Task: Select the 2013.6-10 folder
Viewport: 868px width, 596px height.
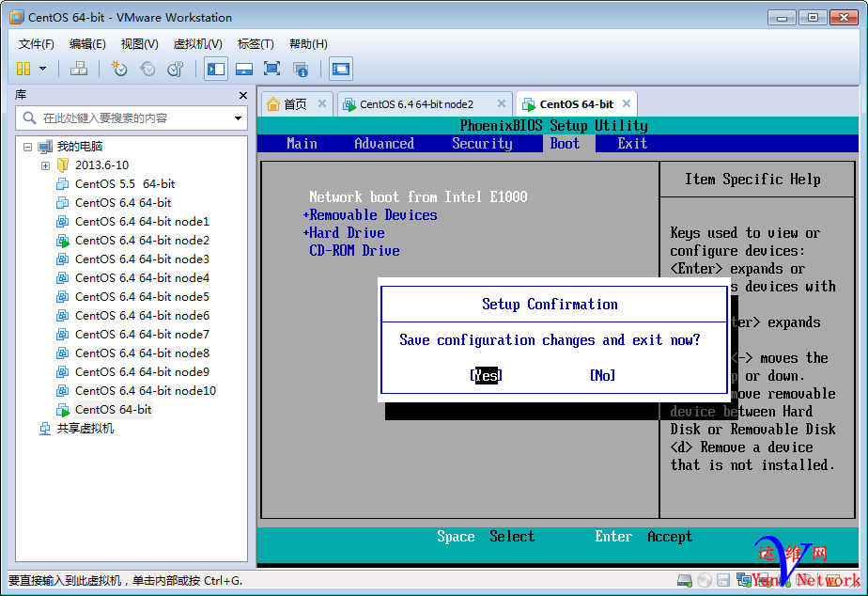Action: [101, 165]
